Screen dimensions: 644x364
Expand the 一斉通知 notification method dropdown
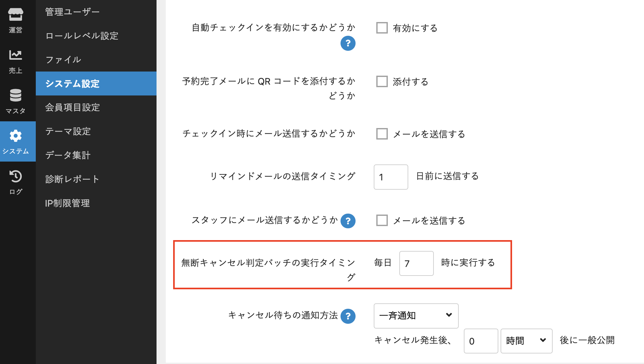416,316
